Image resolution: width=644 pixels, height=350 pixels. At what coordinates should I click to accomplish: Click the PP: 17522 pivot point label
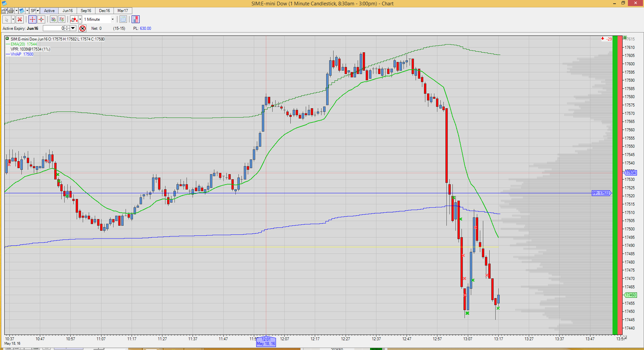(x=601, y=193)
